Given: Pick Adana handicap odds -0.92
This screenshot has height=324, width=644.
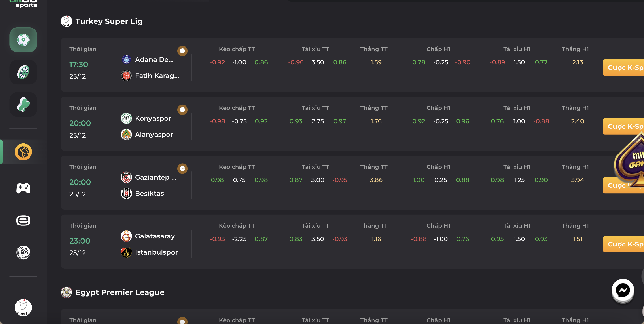Looking at the screenshot, I should pos(217,62).
